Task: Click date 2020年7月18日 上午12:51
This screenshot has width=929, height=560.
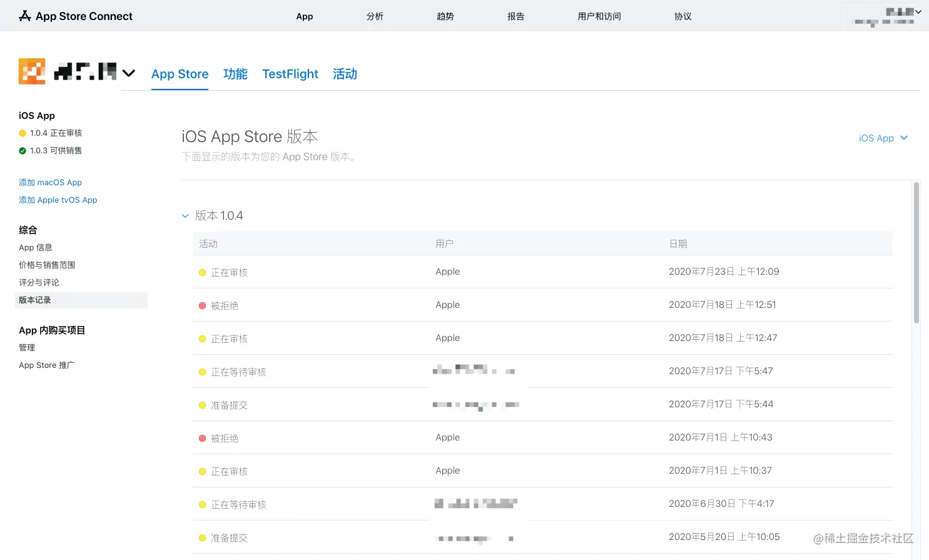Action: point(723,305)
